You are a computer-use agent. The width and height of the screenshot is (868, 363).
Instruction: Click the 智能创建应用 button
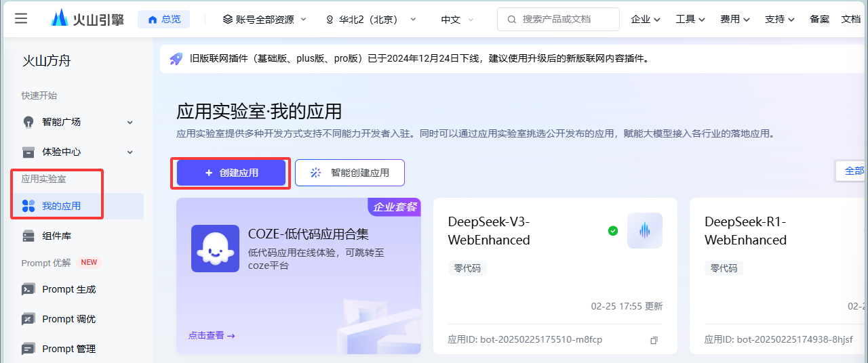click(x=350, y=173)
